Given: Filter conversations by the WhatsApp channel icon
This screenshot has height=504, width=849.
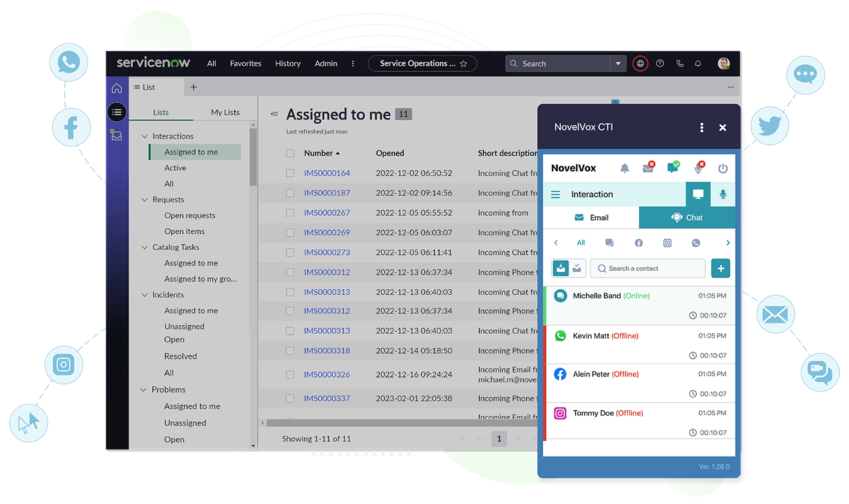Looking at the screenshot, I should point(696,243).
